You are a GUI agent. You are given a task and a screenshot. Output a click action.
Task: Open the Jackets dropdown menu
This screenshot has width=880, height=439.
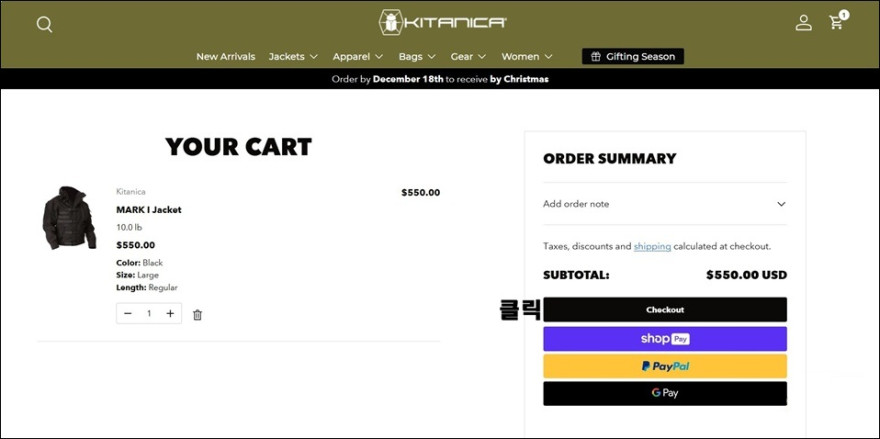(293, 57)
